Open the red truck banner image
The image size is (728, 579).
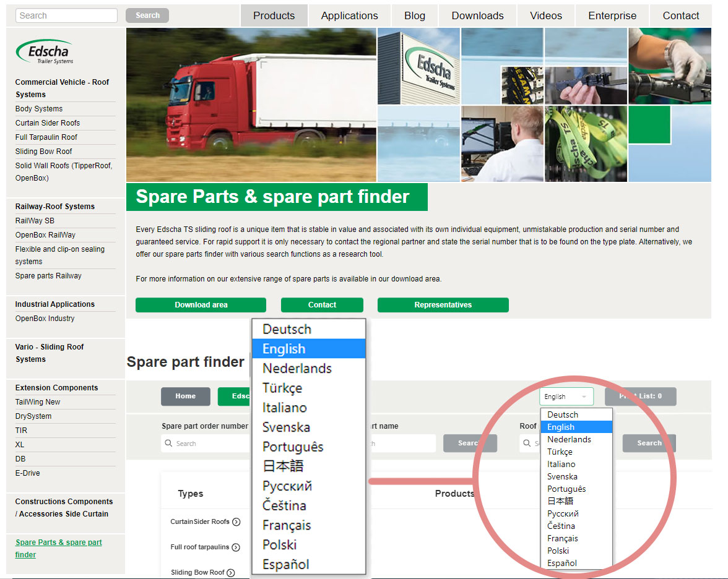tap(251, 105)
